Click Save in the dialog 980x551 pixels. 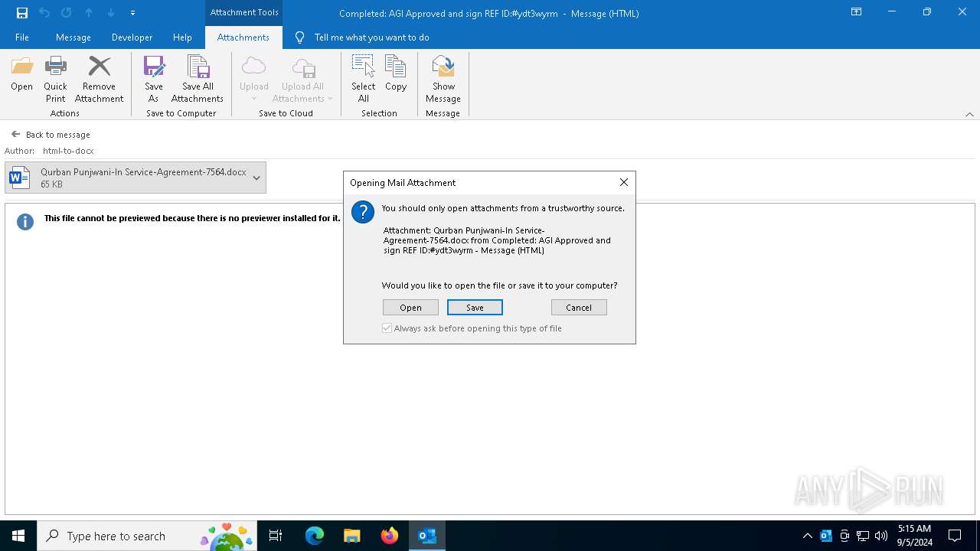tap(475, 308)
